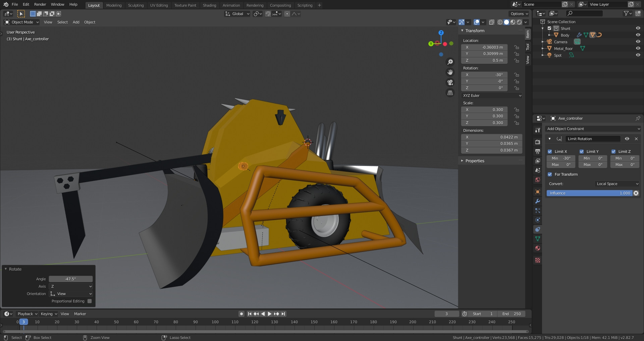
Task: Select rendered viewport shading icon
Action: coord(519,22)
